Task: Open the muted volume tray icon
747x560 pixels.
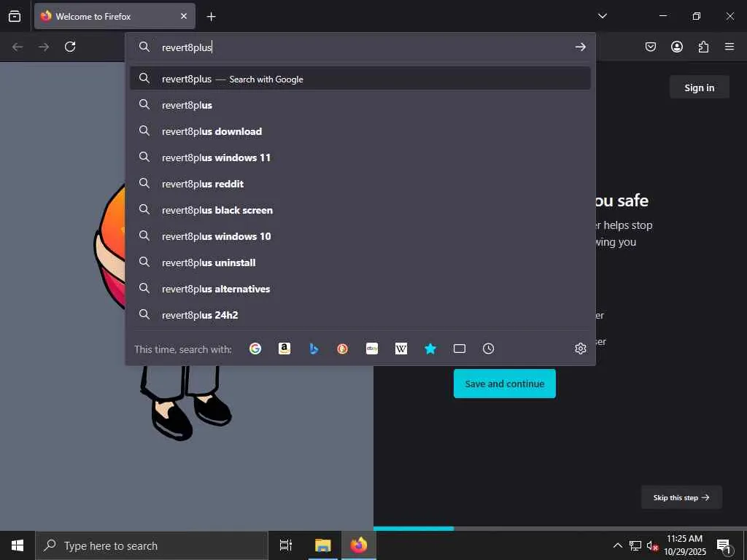Action: (652, 545)
